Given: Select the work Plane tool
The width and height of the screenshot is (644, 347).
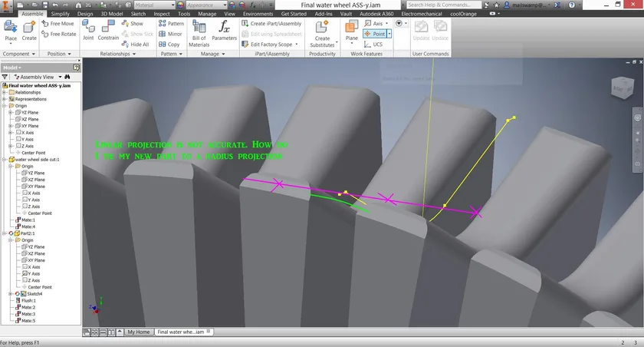Looking at the screenshot, I should pos(352,31).
